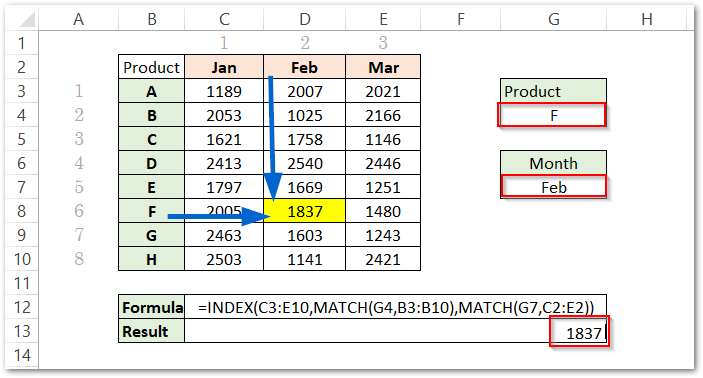Click cell with value 2421
Viewport: 703px width, 378px height.
coord(383,259)
